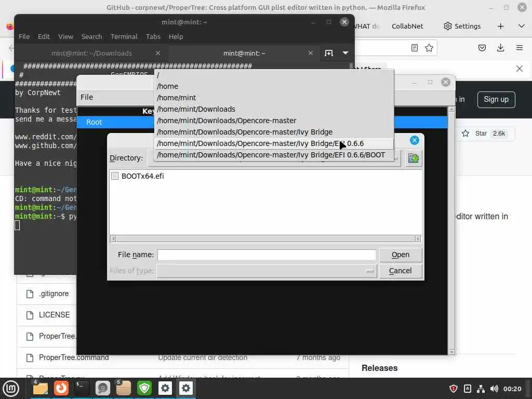The image size is (532, 399).
Task: Open network connections tray icon
Action: (x=481, y=389)
